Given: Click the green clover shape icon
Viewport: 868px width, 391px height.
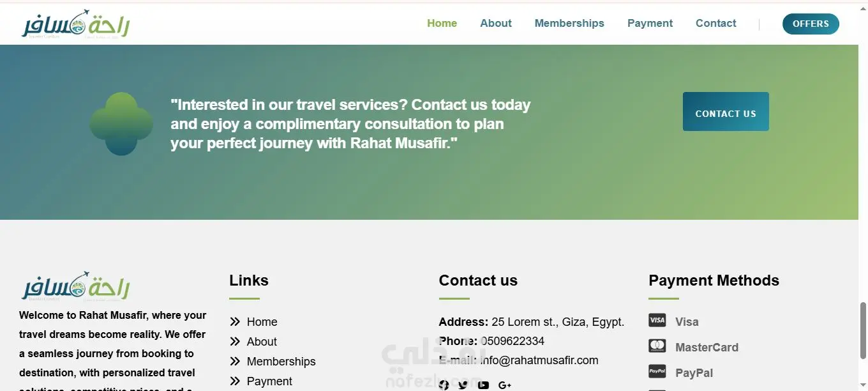Looking at the screenshot, I should click(x=121, y=124).
